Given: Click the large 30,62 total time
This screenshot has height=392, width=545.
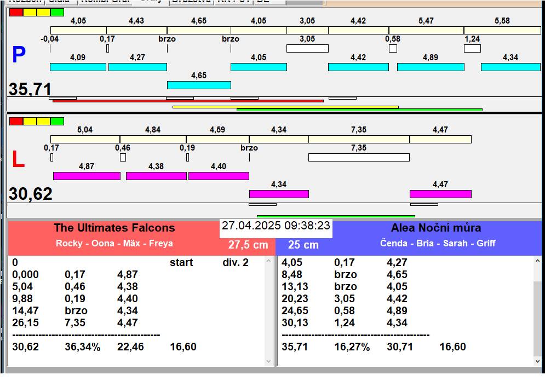Looking at the screenshot, I should coord(31,194).
